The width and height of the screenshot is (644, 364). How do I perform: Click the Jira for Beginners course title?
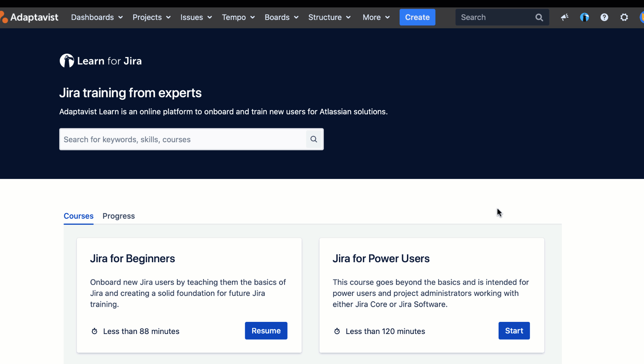pyautogui.click(x=132, y=259)
